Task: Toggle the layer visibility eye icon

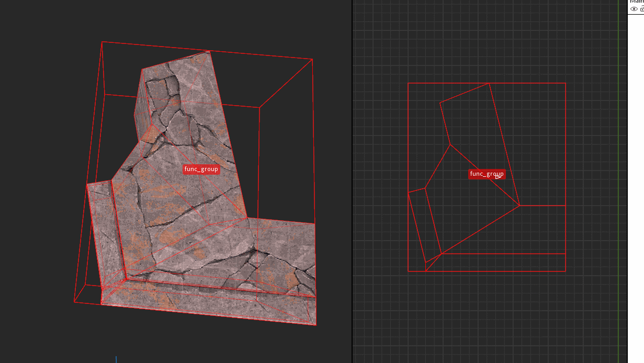Action: pyautogui.click(x=634, y=8)
